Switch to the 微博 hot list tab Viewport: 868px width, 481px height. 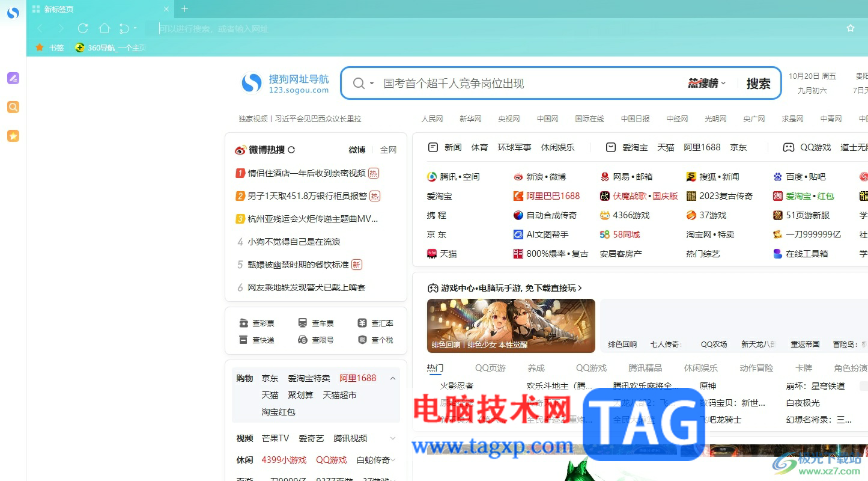(x=357, y=150)
